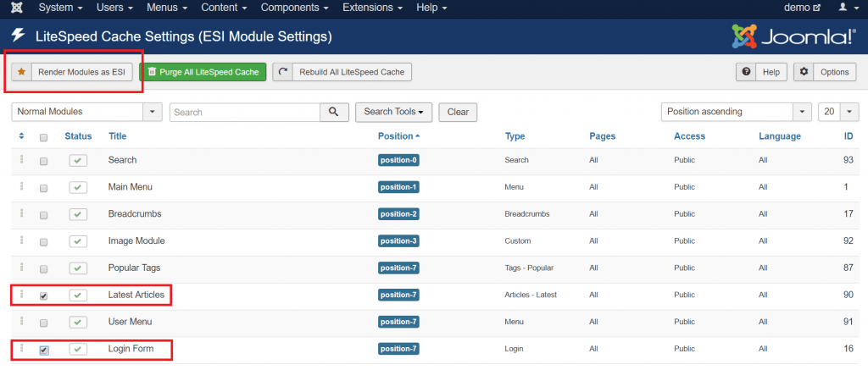Click into the Search text field
Viewport: 868px width, 370px height.
pyautogui.click(x=245, y=112)
